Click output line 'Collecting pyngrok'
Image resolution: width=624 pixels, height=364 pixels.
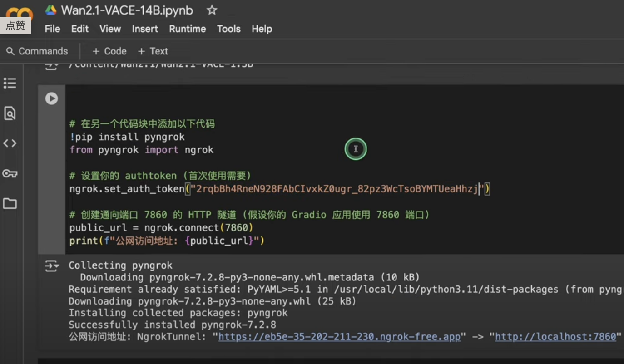120,266
